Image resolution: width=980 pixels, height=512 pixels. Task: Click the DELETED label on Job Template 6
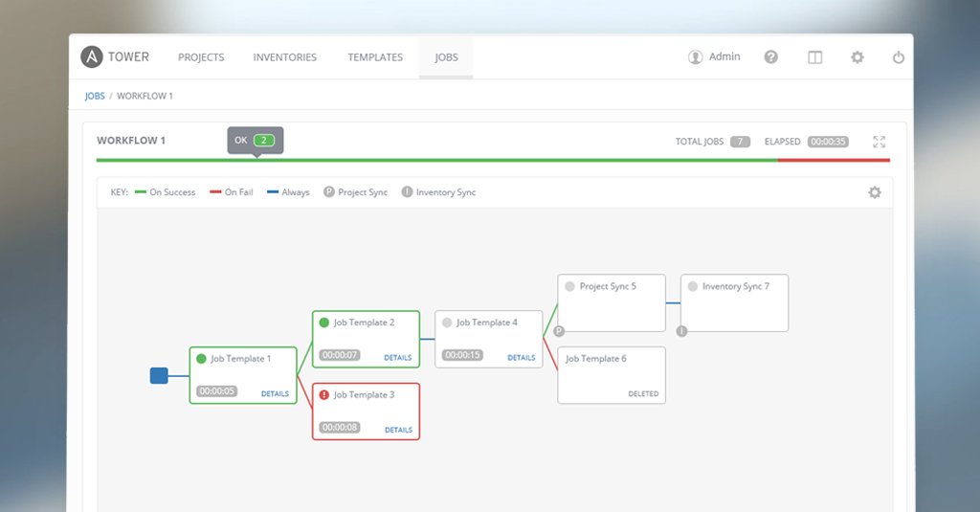(643, 394)
